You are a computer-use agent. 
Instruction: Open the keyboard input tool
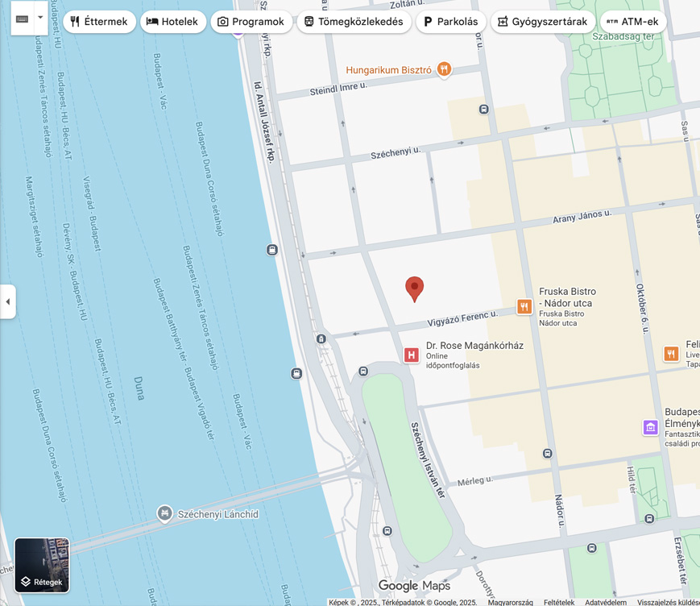[23, 19]
